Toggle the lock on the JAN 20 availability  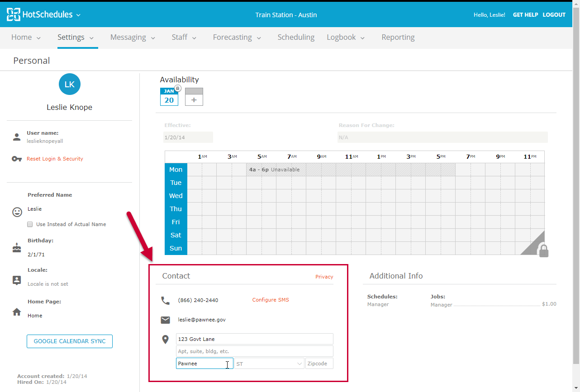[x=176, y=89]
